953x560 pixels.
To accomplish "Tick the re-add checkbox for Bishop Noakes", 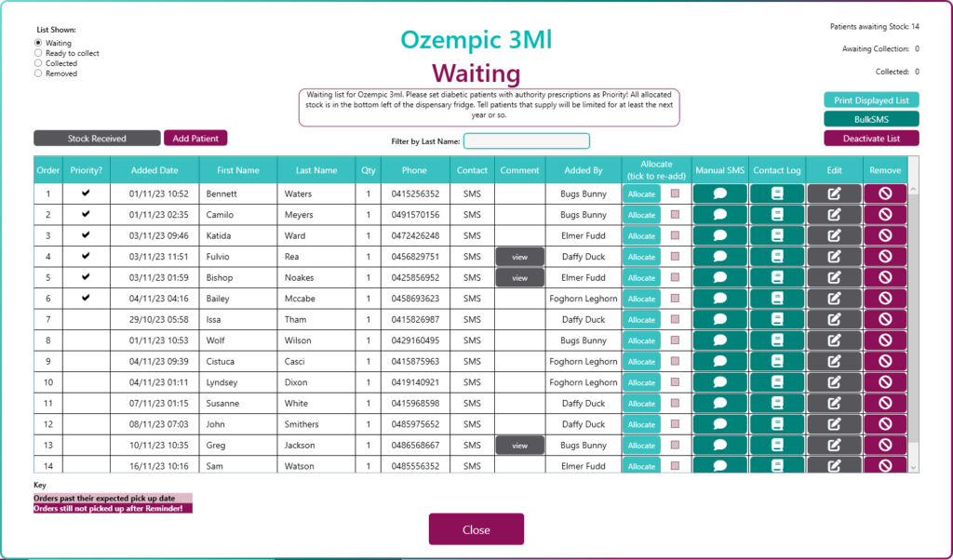I will [x=676, y=277].
